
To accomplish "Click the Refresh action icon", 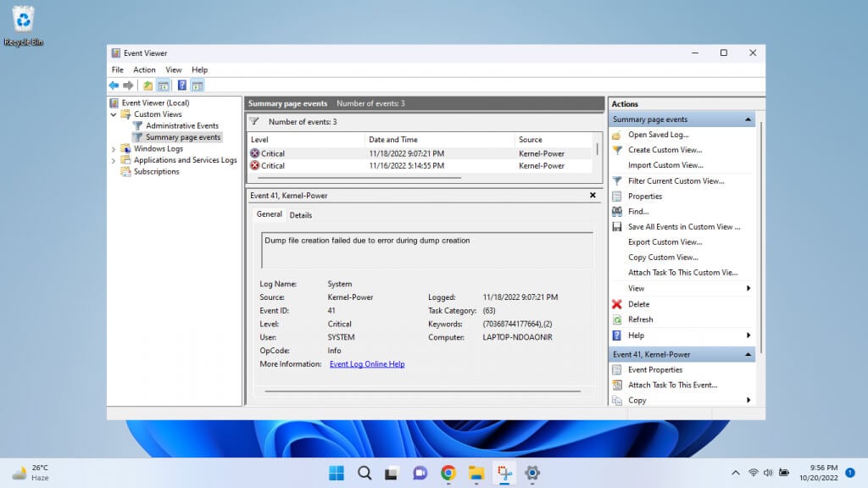I will pyautogui.click(x=617, y=319).
